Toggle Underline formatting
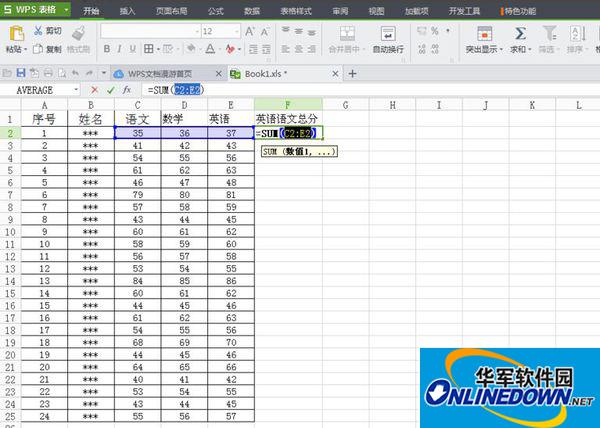 pyautogui.click(x=132, y=49)
